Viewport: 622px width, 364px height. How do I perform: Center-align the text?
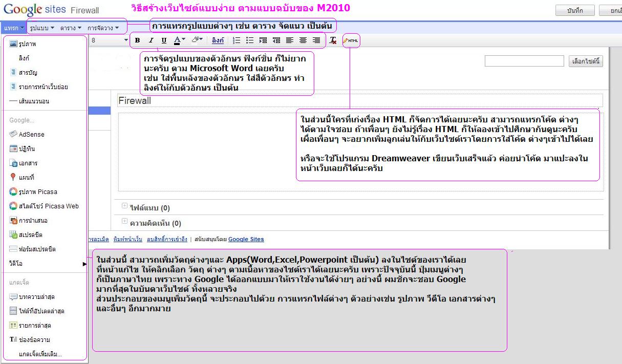303,40
